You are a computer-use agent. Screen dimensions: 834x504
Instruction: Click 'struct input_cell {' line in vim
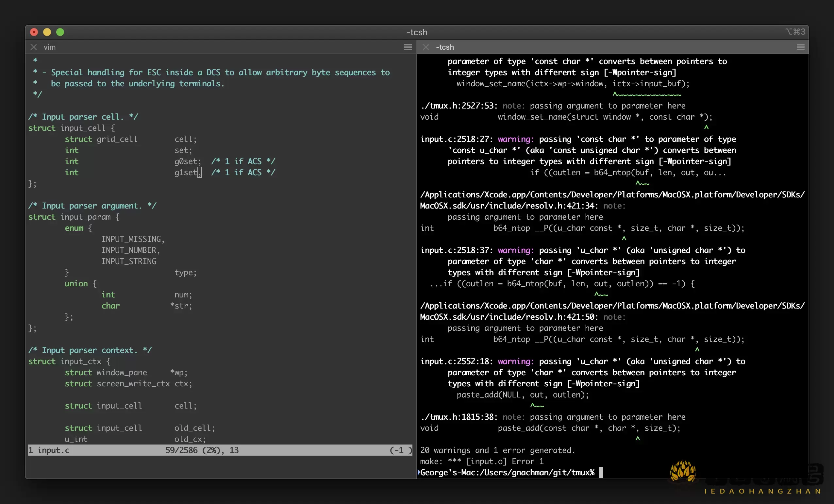(x=72, y=128)
